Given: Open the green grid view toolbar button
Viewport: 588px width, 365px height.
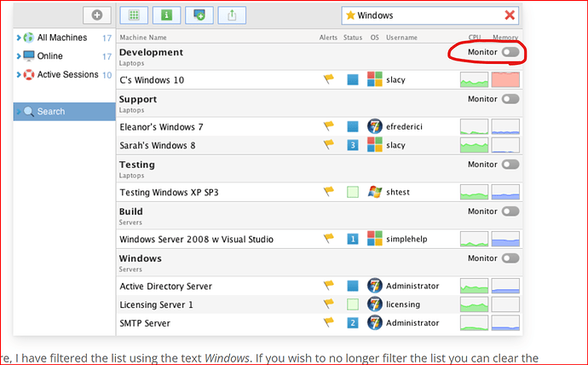Looking at the screenshot, I should coord(134,15).
